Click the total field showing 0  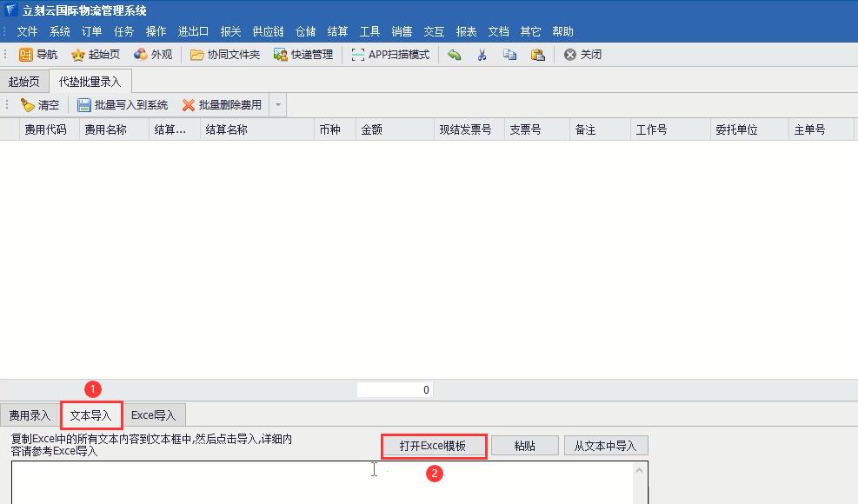point(395,390)
